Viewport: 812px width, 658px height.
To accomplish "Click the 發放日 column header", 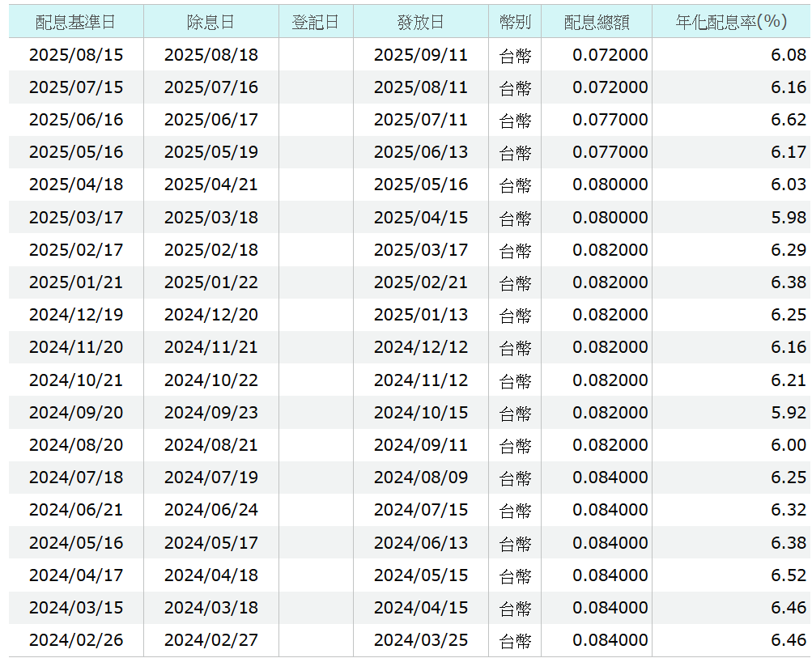I will [420, 22].
